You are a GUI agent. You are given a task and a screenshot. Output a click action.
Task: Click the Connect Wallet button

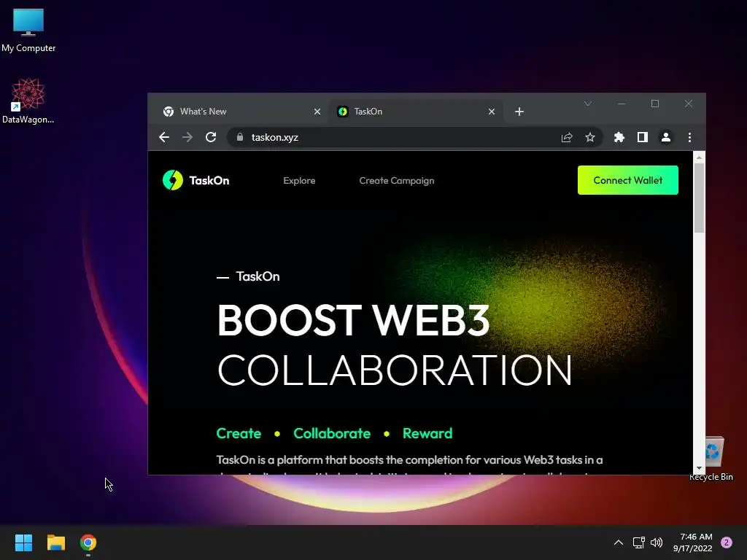pyautogui.click(x=628, y=180)
